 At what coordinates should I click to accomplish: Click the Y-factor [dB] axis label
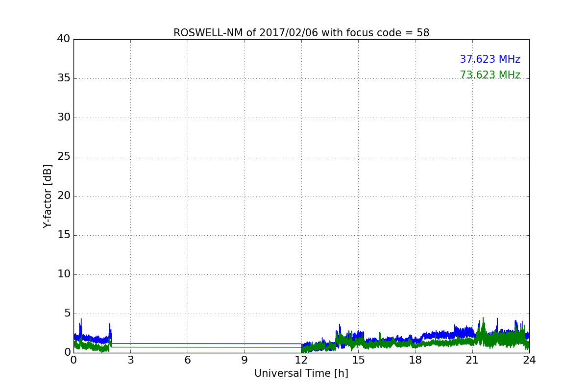coord(48,196)
